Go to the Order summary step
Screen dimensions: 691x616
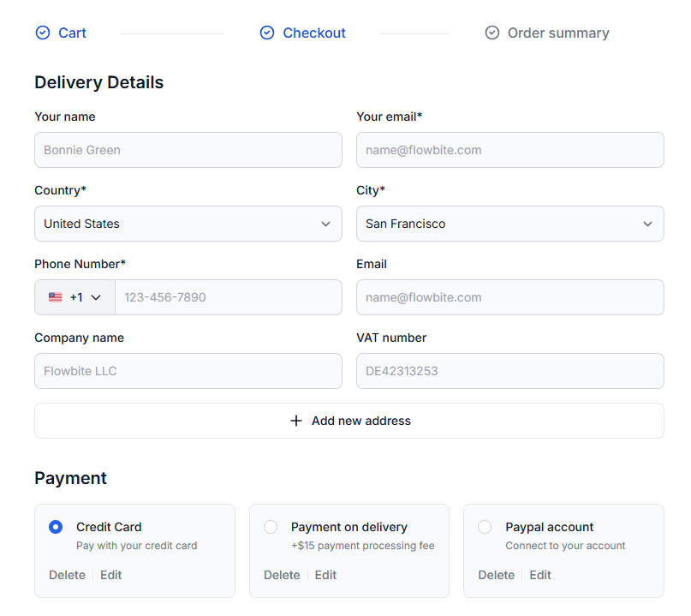(557, 33)
